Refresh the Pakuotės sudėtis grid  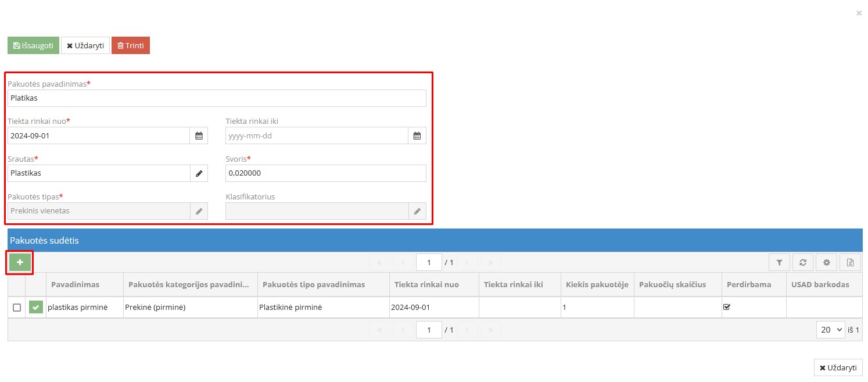click(803, 263)
